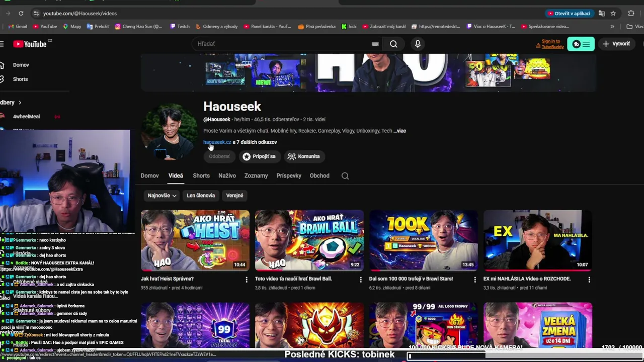The height and width of the screenshot is (362, 644).
Task: Go to Domov in sidebar
Action: point(21,65)
